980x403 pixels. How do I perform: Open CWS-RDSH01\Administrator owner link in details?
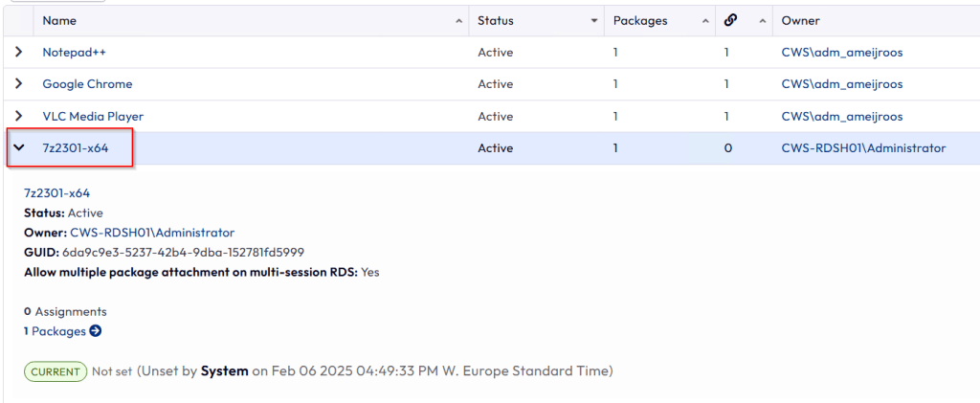(152, 233)
